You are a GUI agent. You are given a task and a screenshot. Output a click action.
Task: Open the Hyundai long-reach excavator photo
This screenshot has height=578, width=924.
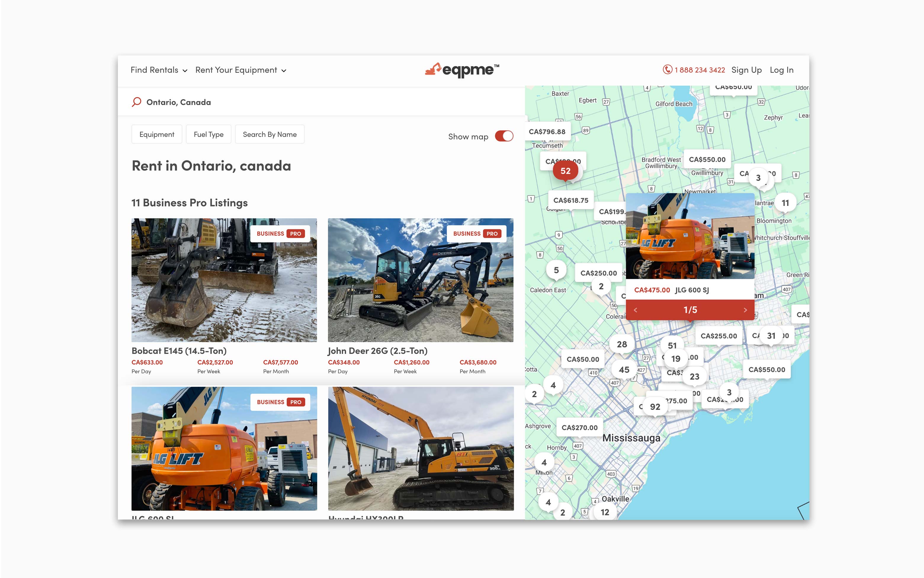click(x=421, y=448)
